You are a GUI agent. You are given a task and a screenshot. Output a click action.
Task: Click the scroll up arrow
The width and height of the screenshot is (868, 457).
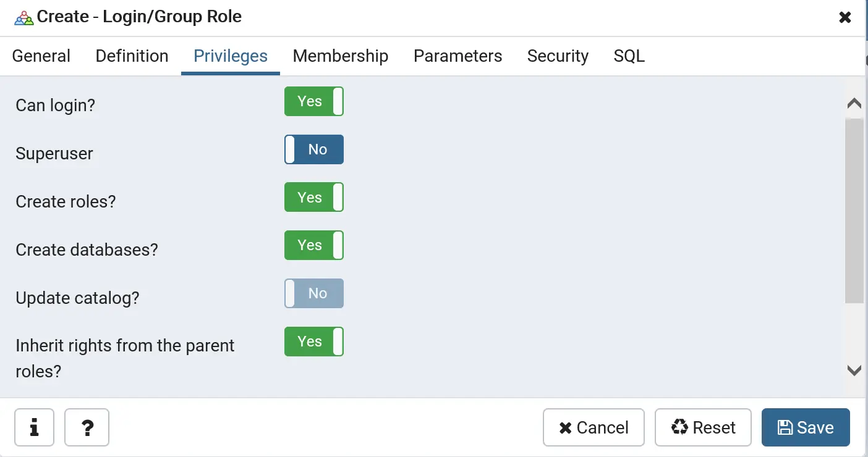(x=854, y=104)
